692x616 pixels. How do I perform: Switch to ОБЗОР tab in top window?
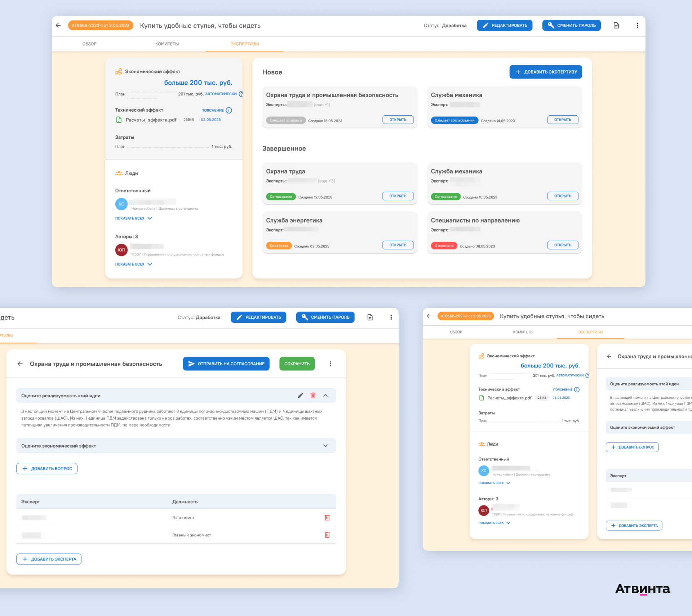tap(89, 44)
